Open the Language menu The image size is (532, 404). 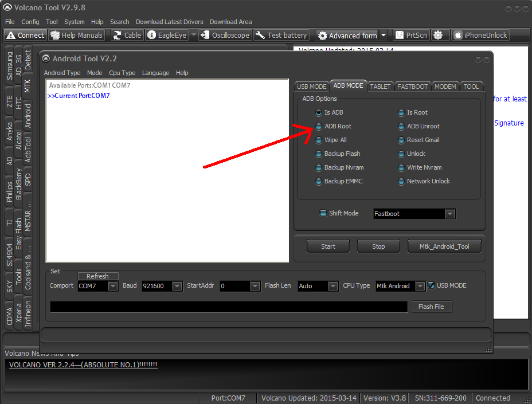tap(155, 73)
